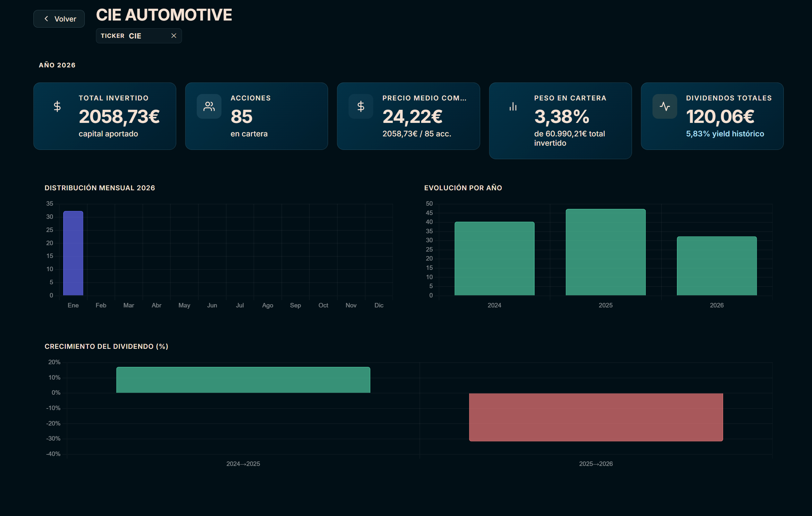The height and width of the screenshot is (516, 812).
Task: Click the Sep label on monthly chart axis
Action: [x=295, y=305]
